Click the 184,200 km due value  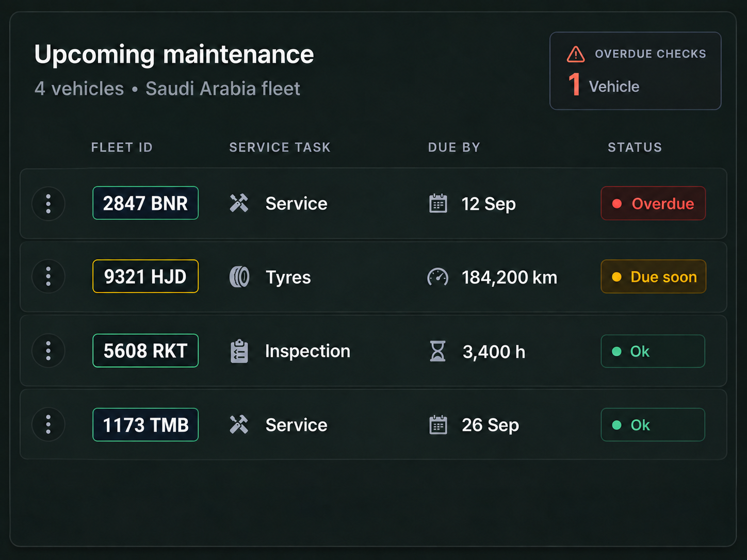click(x=509, y=277)
